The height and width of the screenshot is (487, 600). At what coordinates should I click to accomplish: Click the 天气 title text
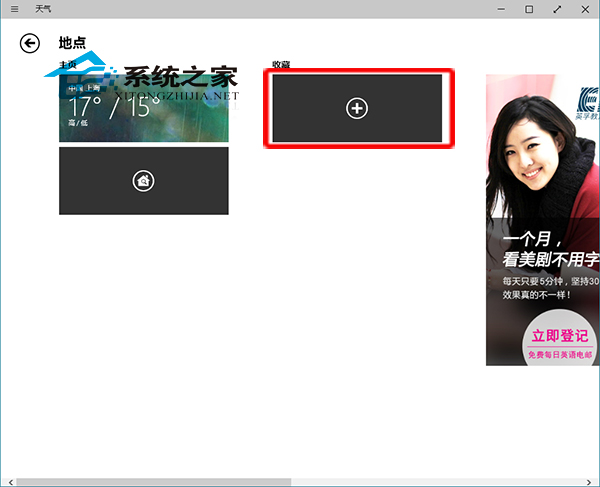tap(43, 9)
